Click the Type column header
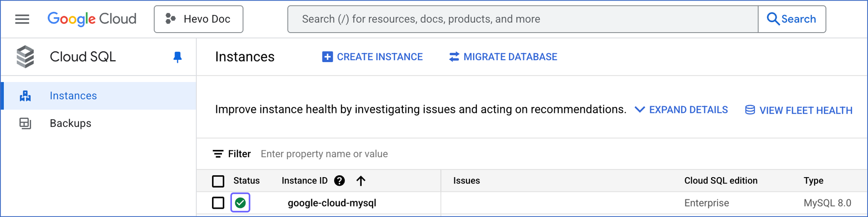The image size is (868, 217). [x=813, y=181]
